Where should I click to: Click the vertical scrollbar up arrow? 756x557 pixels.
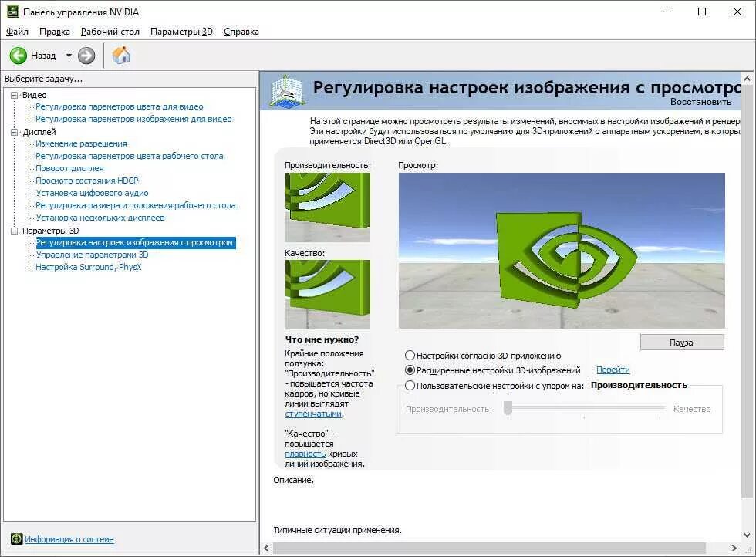(747, 78)
